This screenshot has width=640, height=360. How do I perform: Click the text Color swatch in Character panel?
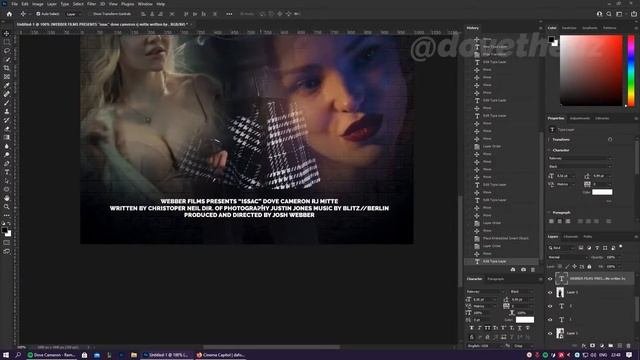525,320
